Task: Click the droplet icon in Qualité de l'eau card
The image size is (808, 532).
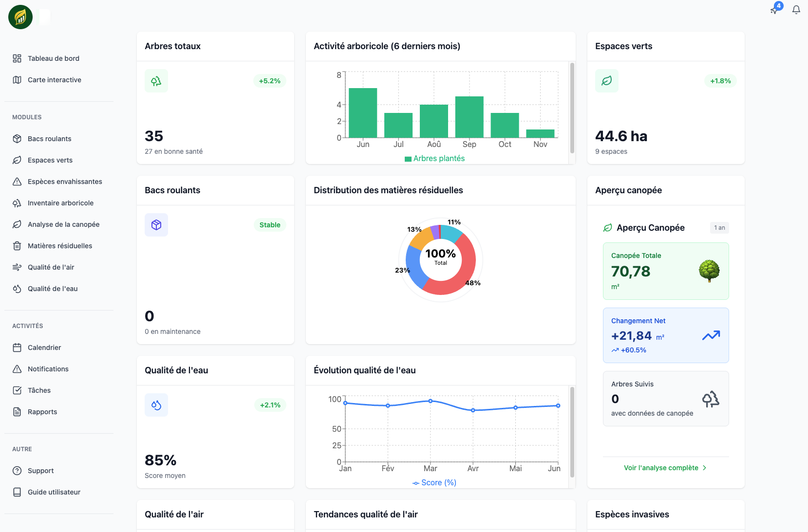Action: pos(156,405)
